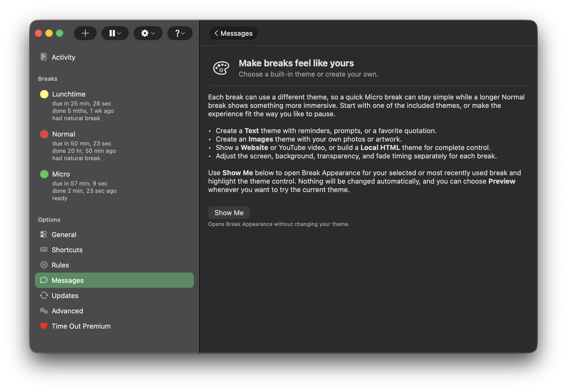Click 'due in 25 min, 28 sec' text
This screenshot has height=392, width=567.
82,103
